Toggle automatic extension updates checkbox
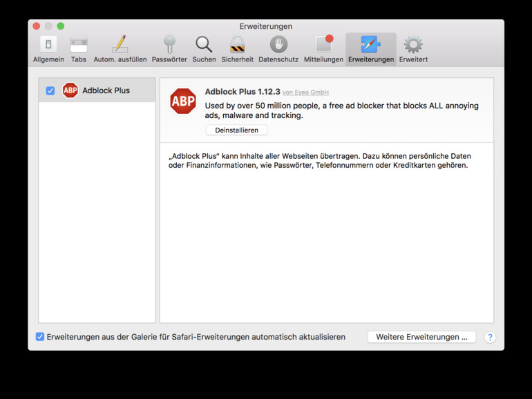This screenshot has height=399, width=532. point(40,337)
